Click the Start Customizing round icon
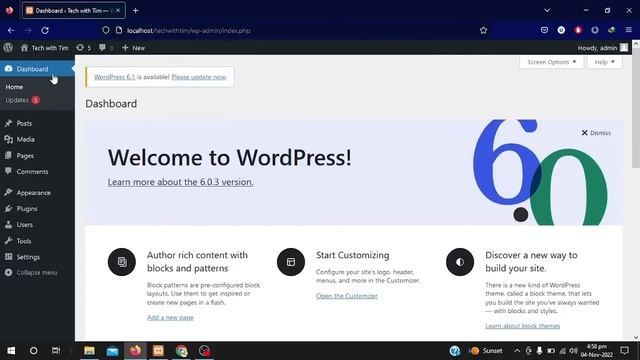640x360 pixels. click(x=291, y=262)
